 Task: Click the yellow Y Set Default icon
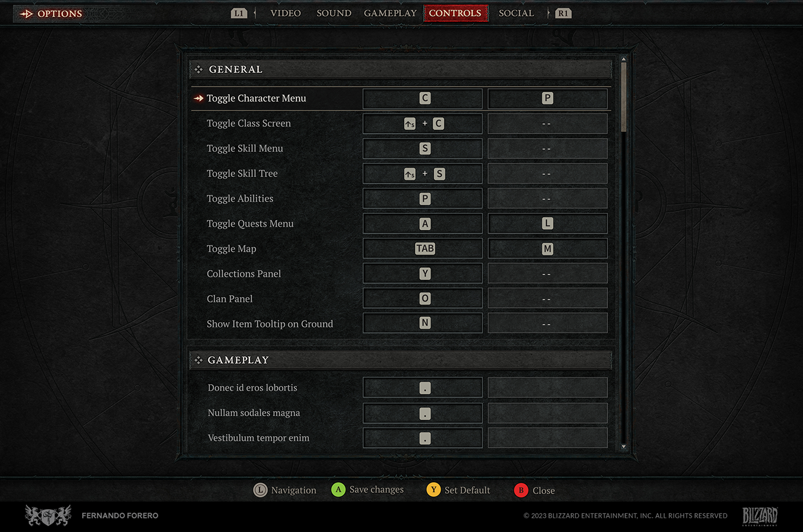[434, 490]
